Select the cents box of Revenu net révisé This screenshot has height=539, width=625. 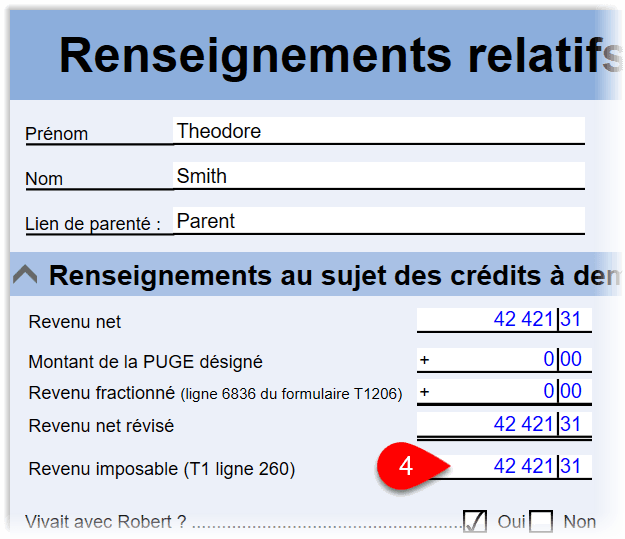point(574,425)
